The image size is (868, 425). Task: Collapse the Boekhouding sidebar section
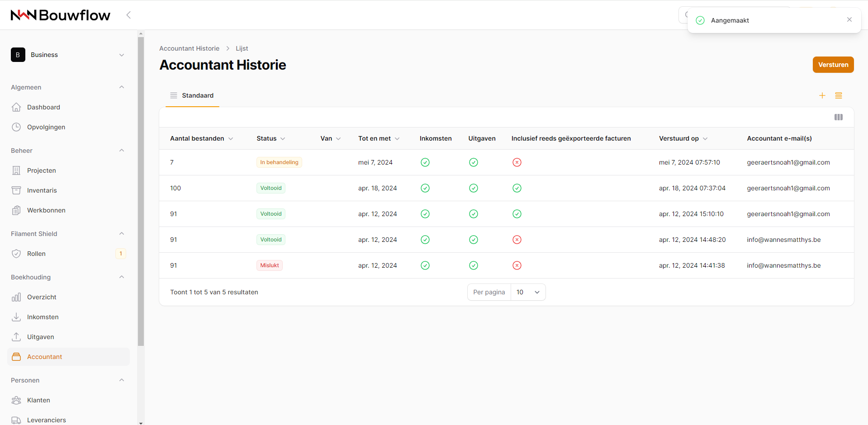[x=121, y=277]
